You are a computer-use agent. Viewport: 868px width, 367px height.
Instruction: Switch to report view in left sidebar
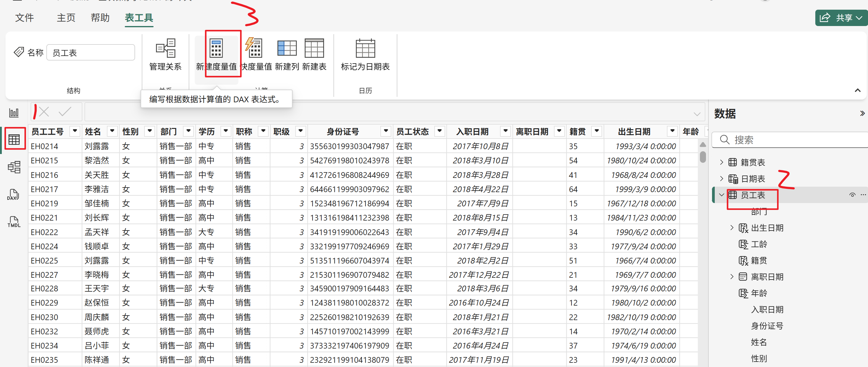pyautogui.click(x=14, y=113)
